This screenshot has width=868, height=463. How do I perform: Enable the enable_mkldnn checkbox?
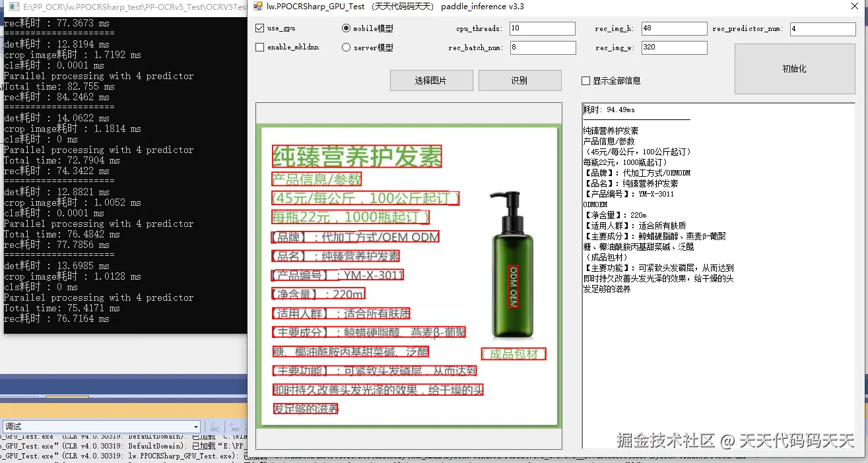[x=259, y=47]
